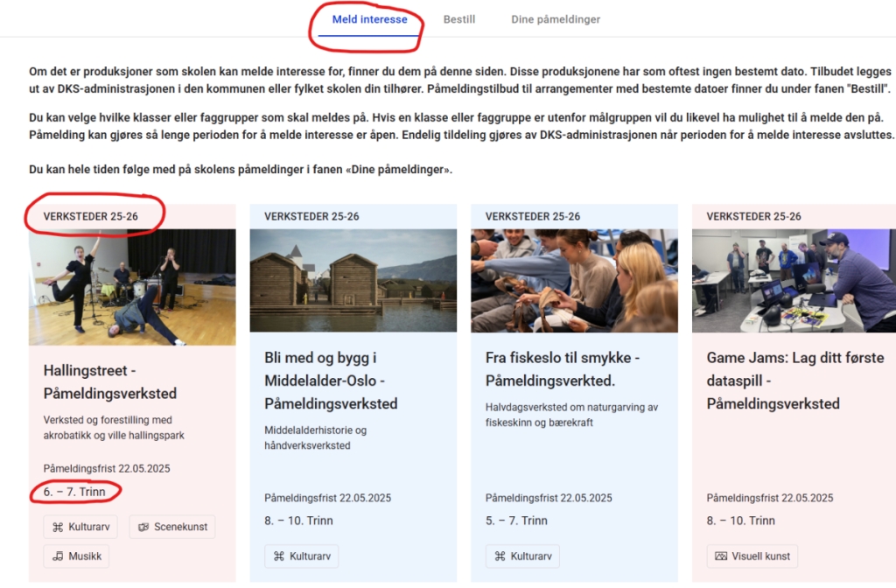This screenshot has width=896, height=588.
Task: Click the Visuell kunst picture icon
Action: click(x=721, y=556)
